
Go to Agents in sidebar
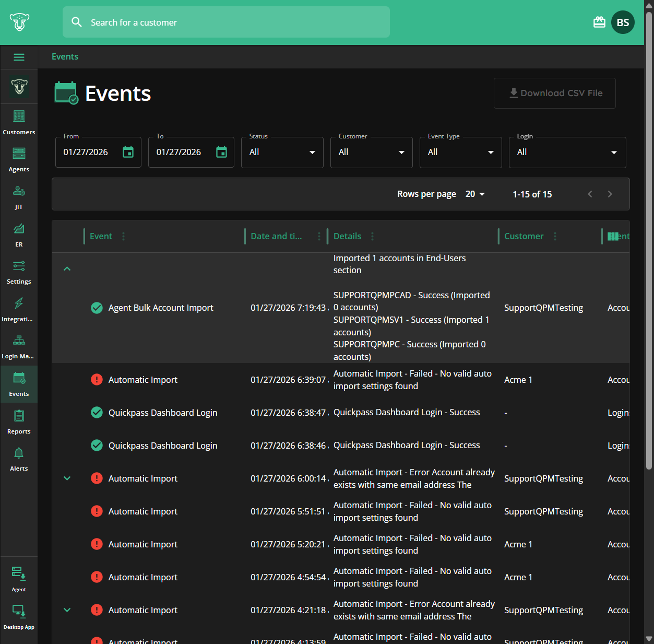pos(19,160)
